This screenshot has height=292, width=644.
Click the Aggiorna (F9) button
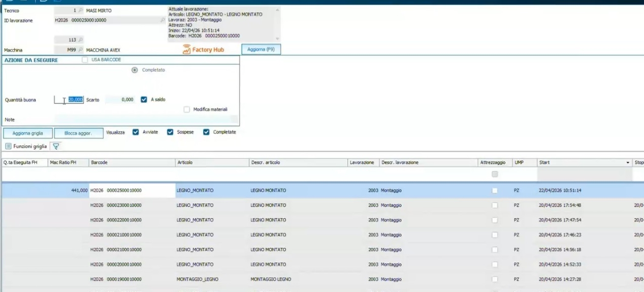(261, 49)
